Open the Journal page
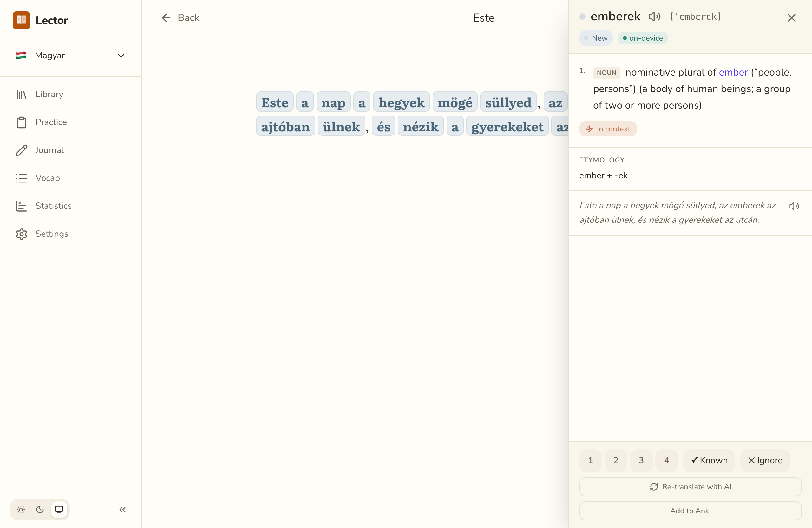Screen dimensions: 812x528 coord(71,150)
